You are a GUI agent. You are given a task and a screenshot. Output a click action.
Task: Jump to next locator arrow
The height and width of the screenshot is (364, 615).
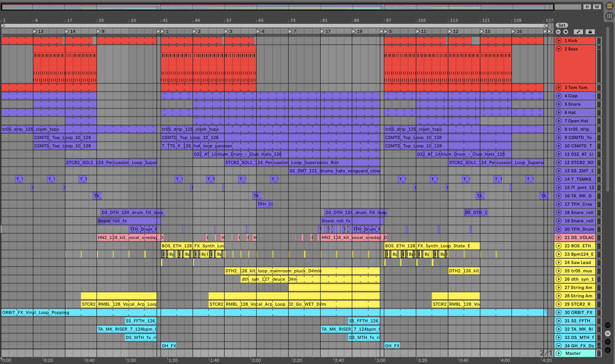[x=566, y=32]
